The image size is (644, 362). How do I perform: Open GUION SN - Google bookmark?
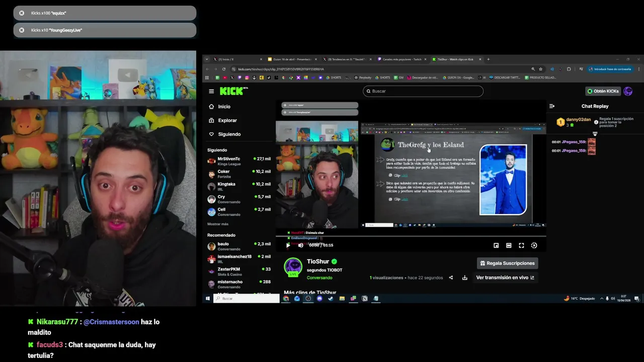click(457, 77)
